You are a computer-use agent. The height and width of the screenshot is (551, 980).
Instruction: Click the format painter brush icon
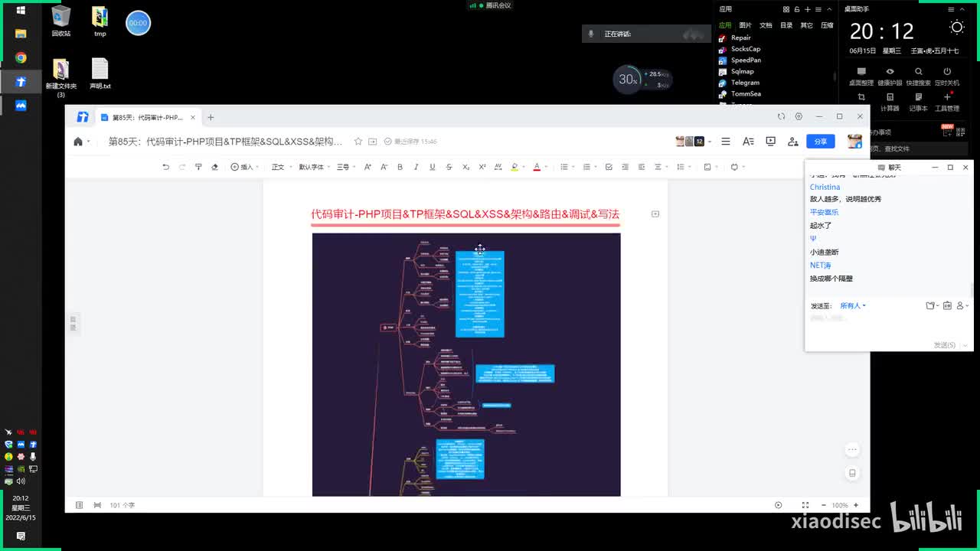point(198,167)
